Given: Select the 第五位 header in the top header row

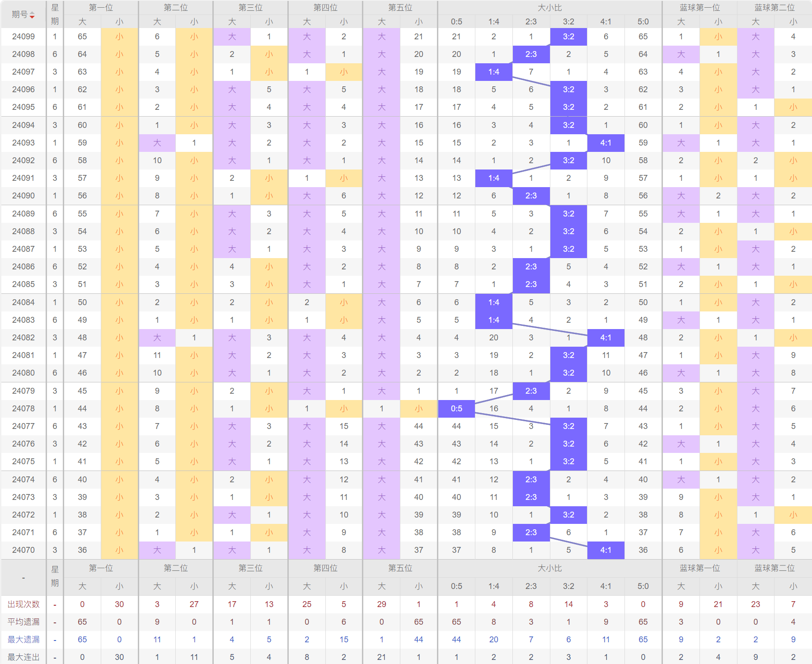Looking at the screenshot, I should click(400, 8).
